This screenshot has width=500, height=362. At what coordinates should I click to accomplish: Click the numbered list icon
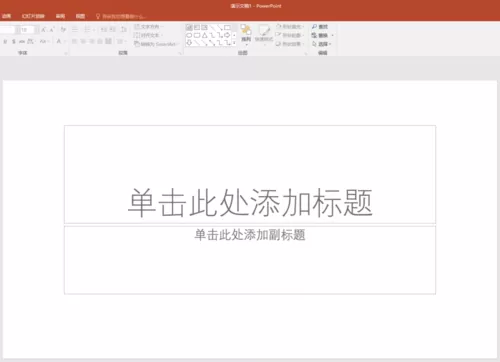(x=88, y=30)
